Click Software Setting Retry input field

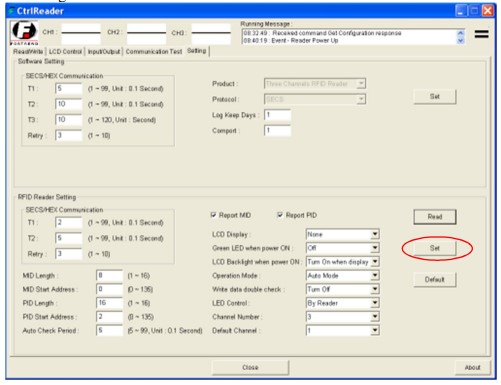pos(69,135)
